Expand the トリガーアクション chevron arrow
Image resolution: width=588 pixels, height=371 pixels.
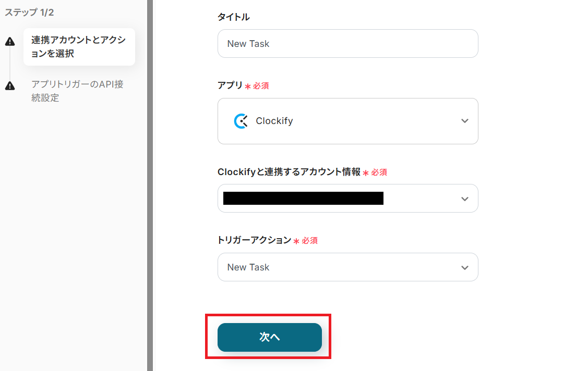pyautogui.click(x=465, y=268)
